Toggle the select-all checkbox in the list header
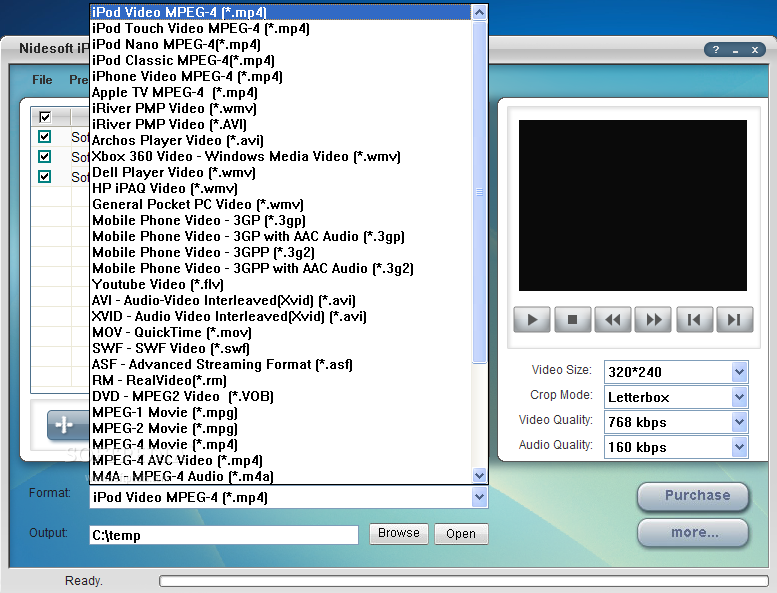The image size is (777, 593). (45, 117)
